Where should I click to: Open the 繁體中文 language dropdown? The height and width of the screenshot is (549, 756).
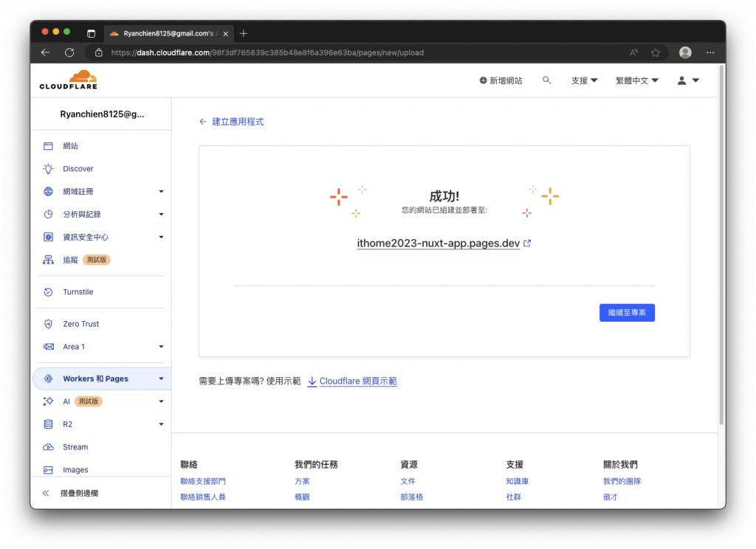(637, 80)
